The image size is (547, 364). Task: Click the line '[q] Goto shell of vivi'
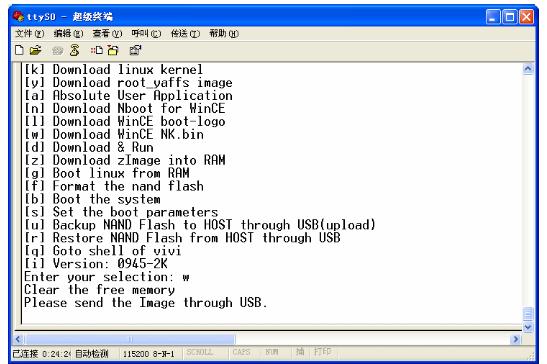103,251
